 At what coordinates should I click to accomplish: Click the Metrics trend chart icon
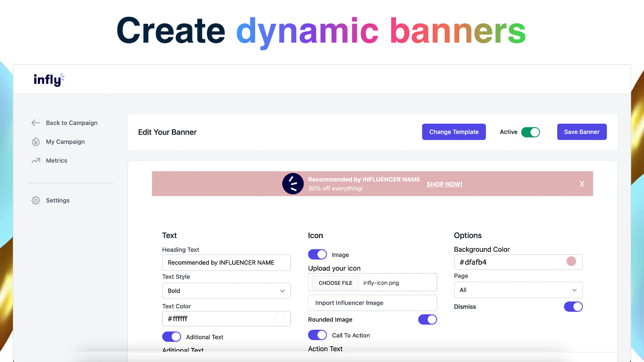pos(36,160)
